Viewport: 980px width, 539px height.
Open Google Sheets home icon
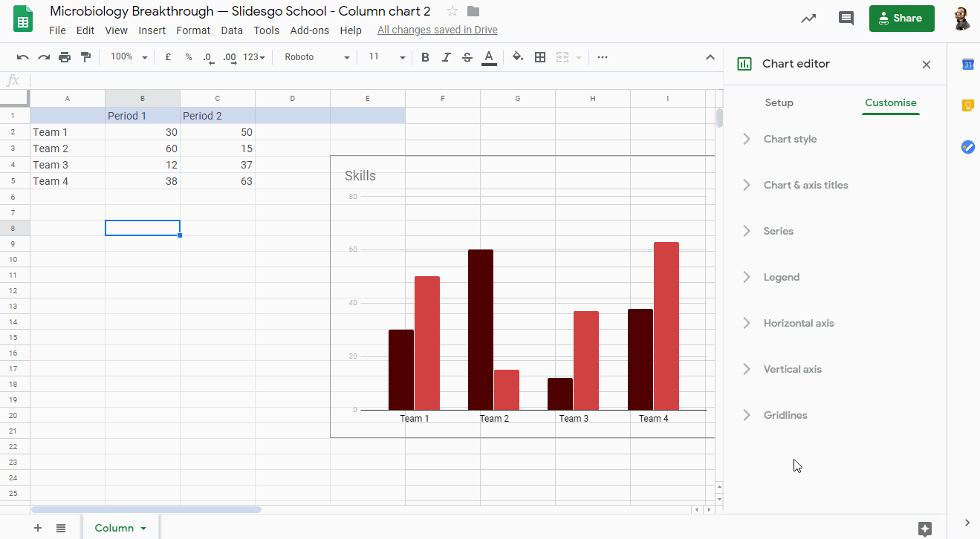tap(23, 19)
